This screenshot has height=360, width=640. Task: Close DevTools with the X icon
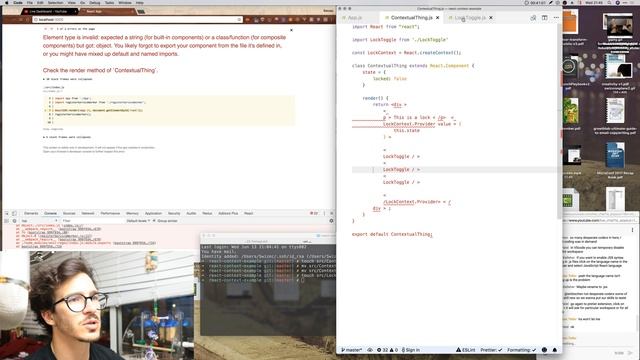click(331, 213)
